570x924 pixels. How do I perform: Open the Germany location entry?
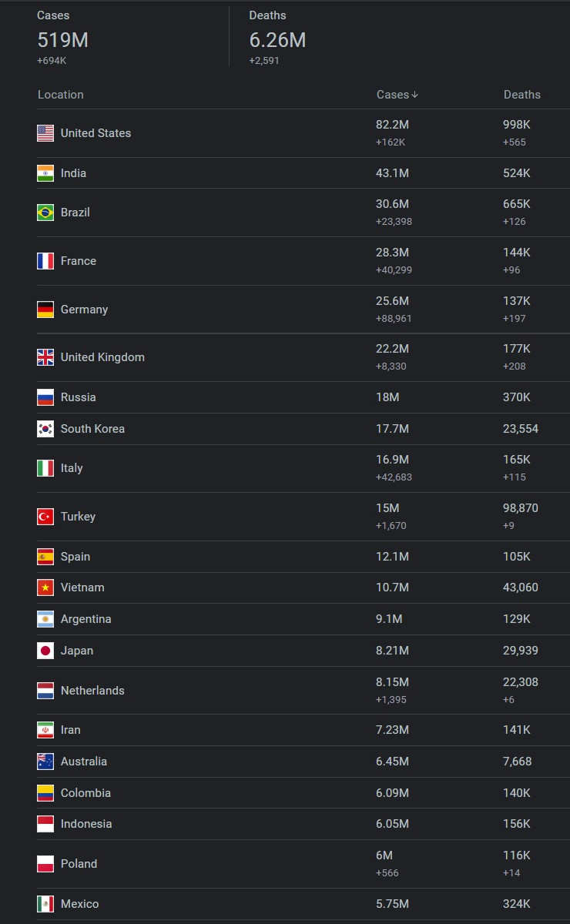tap(84, 310)
